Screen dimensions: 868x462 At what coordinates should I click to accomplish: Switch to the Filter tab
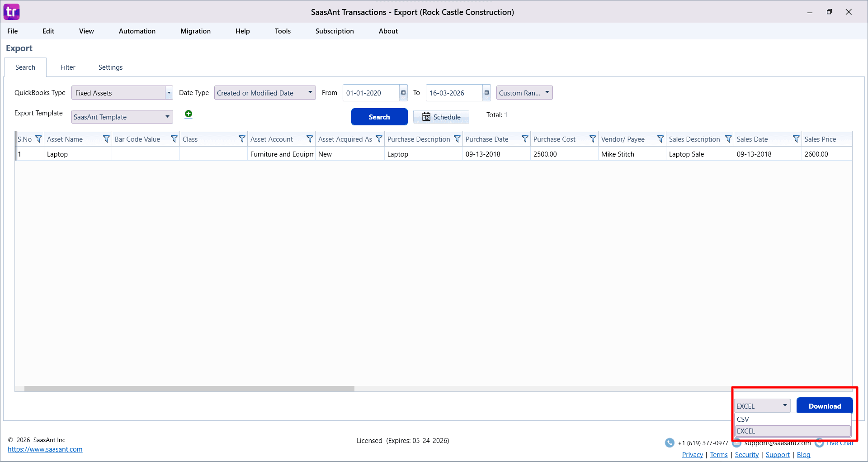68,67
